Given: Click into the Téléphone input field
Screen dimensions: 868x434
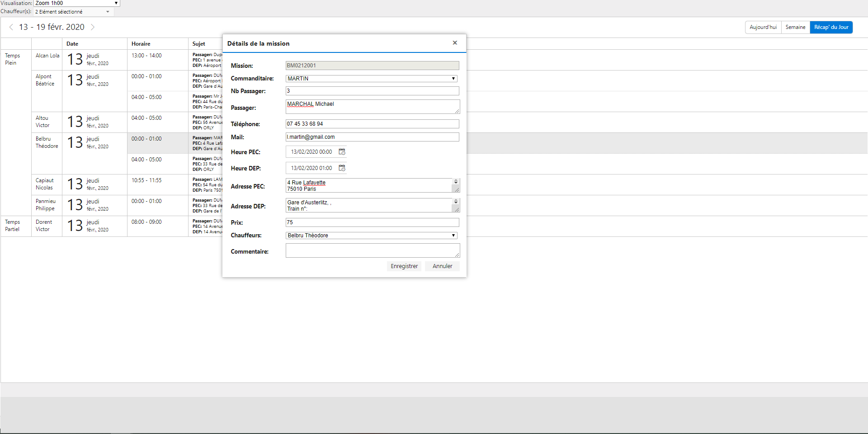Looking at the screenshot, I should [372, 124].
